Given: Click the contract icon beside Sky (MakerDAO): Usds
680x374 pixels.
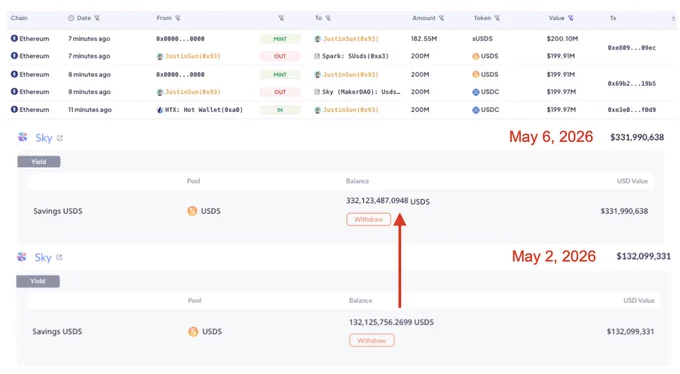Looking at the screenshot, I should pos(317,92).
